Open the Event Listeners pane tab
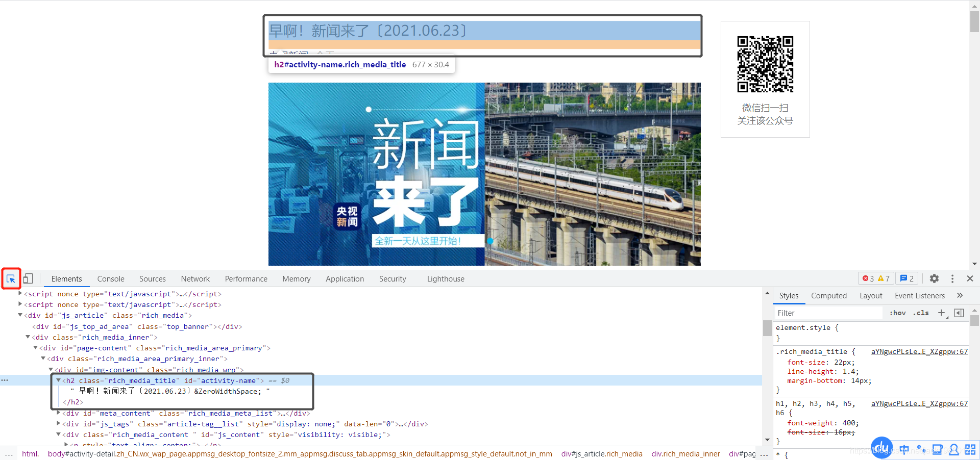This screenshot has height=460, width=980. [920, 296]
